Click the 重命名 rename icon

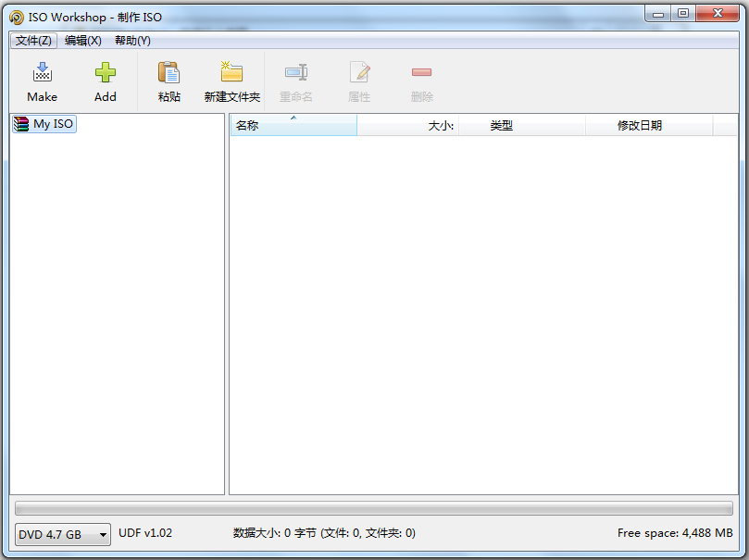(x=296, y=72)
